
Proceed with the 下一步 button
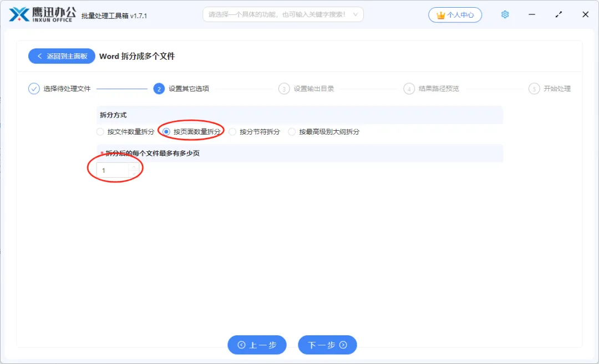(x=327, y=345)
